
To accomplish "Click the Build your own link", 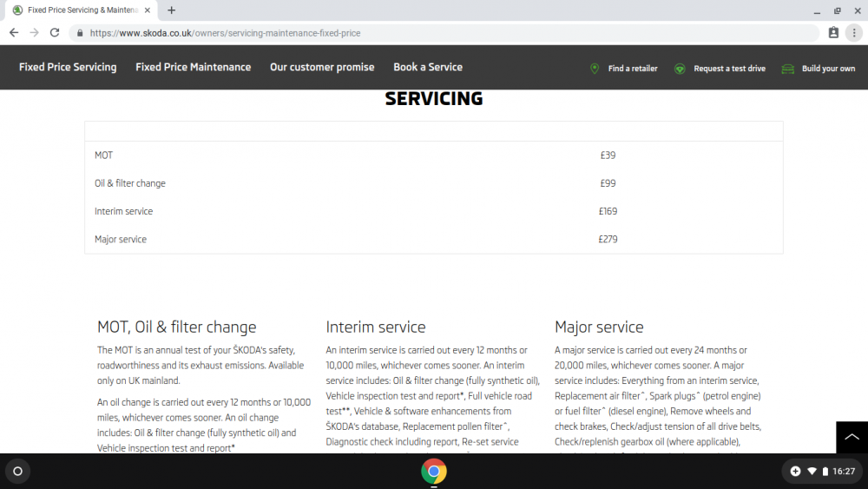I will [x=828, y=69].
